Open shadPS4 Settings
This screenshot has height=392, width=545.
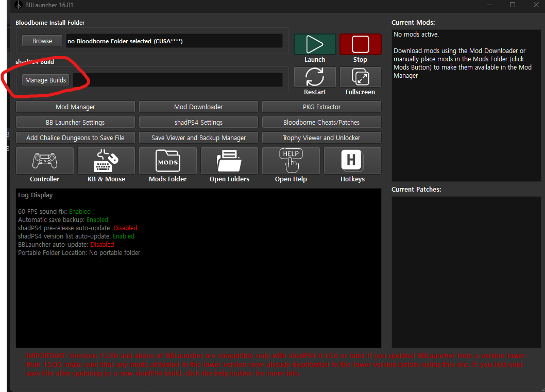198,122
